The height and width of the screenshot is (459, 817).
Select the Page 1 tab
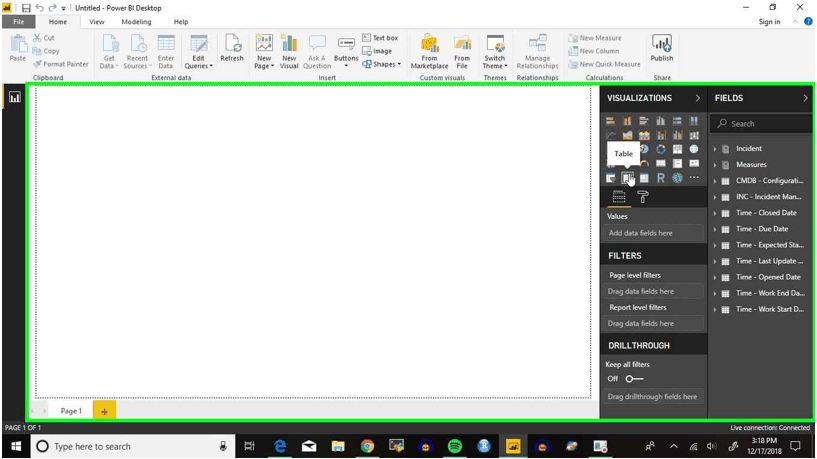pyautogui.click(x=71, y=411)
